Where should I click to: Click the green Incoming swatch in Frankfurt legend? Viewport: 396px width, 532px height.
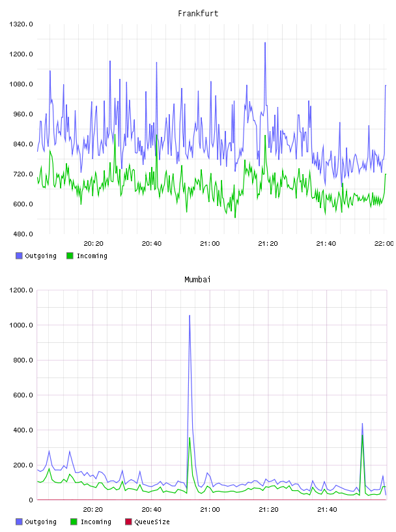pos(70,256)
